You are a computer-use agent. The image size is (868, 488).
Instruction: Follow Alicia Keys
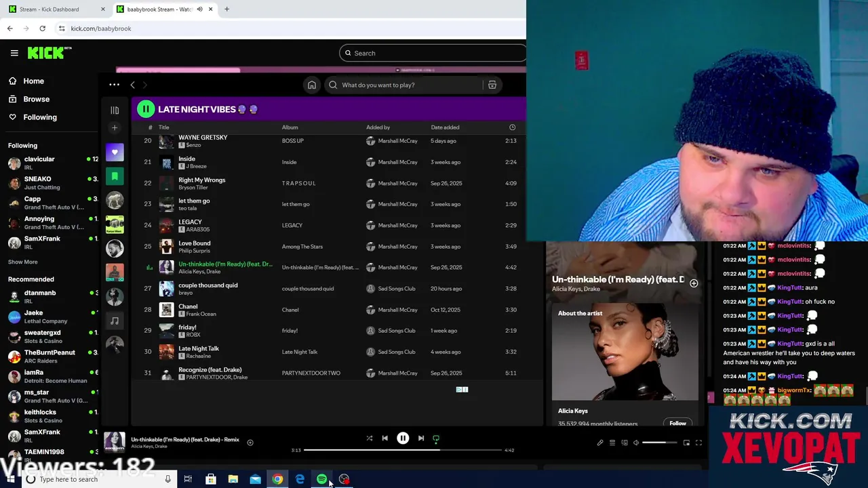coord(677,423)
